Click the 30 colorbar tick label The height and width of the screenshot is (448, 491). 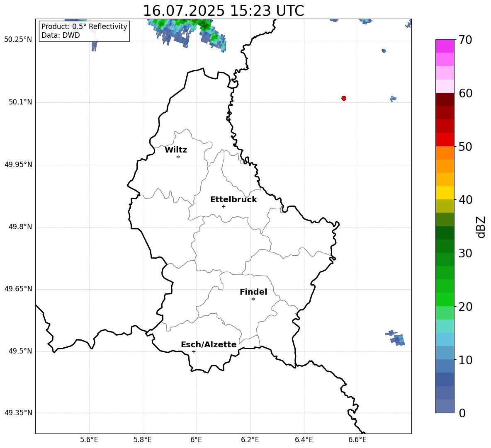[465, 253]
